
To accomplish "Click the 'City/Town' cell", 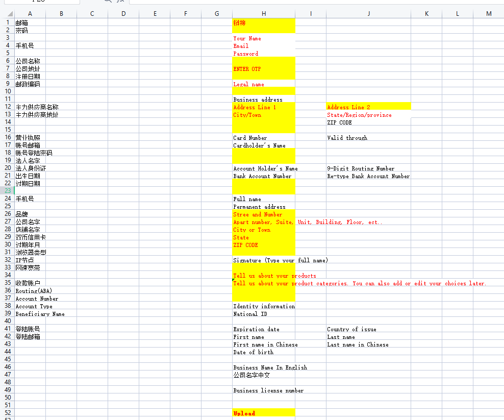I will [x=264, y=114].
